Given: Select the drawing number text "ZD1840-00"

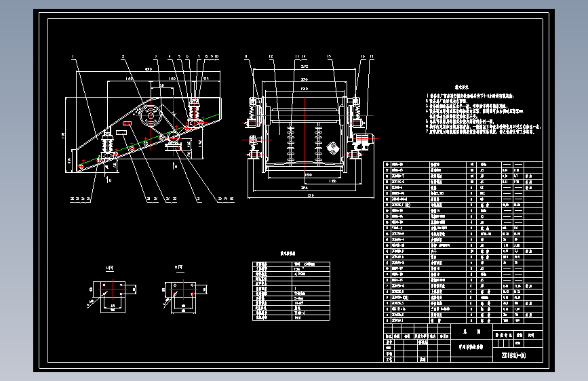Looking at the screenshot, I should [x=513, y=355].
